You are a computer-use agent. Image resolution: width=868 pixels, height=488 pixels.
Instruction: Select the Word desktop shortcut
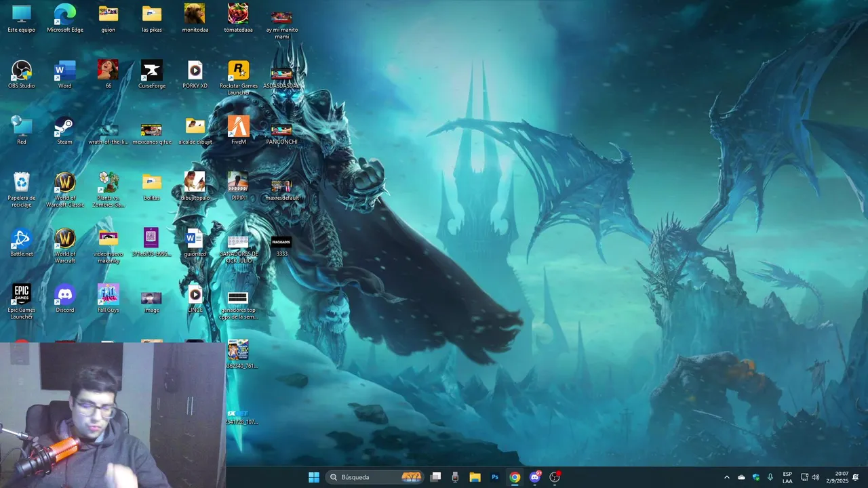pos(65,75)
